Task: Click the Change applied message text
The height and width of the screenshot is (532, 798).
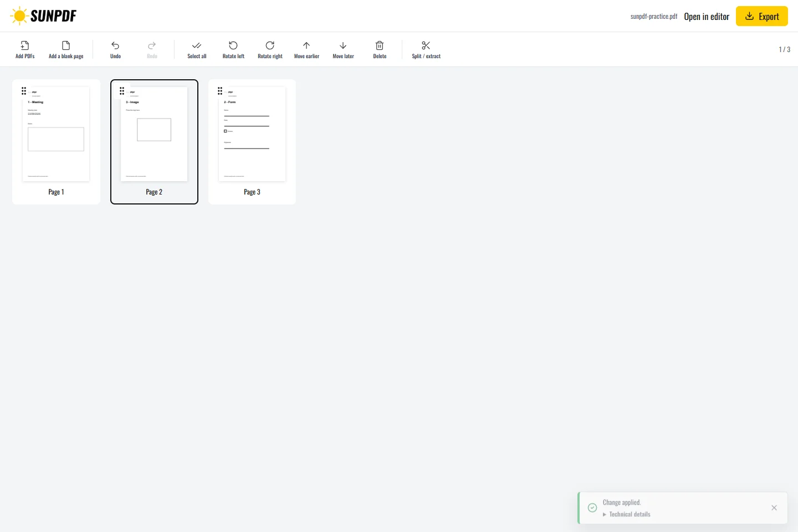Action: [622, 503]
